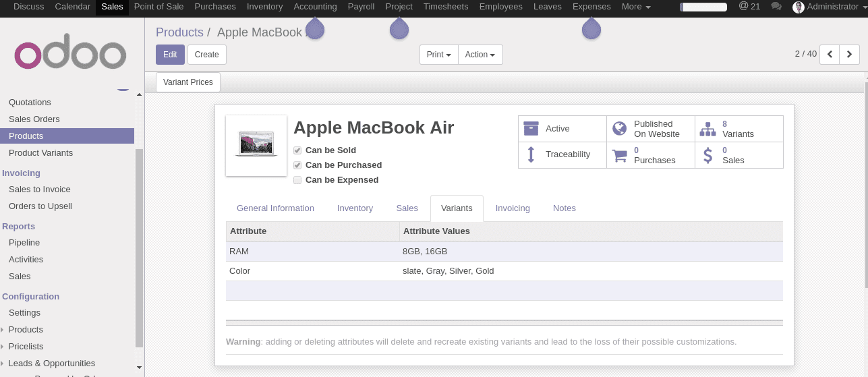Switch to the Inventory tab

355,208
